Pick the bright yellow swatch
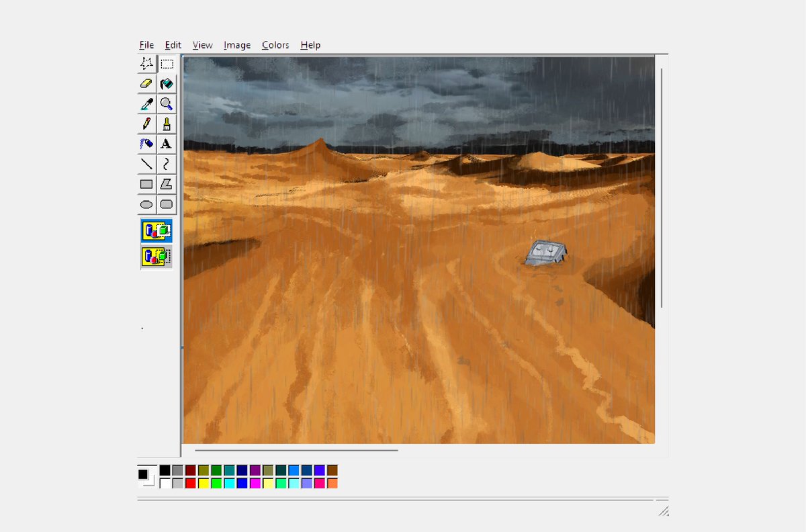Viewport: 806px width, 532px height. 204,483
